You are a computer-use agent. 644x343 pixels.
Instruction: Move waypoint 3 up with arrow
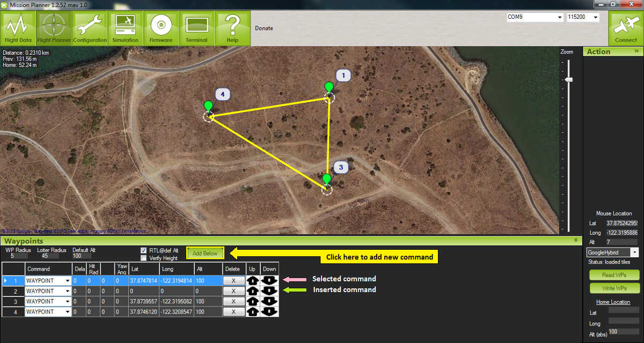click(253, 301)
